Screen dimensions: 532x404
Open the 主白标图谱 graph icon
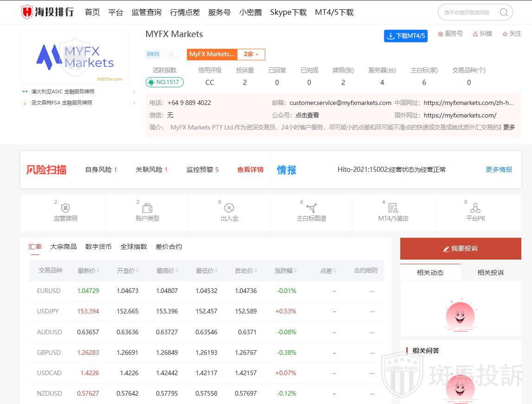[x=311, y=209]
